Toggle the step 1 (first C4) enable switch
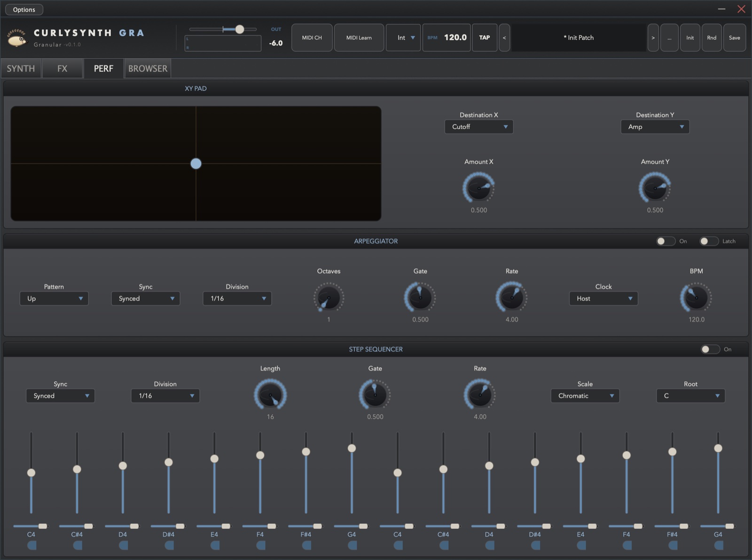This screenshot has height=560, width=752. [31, 545]
